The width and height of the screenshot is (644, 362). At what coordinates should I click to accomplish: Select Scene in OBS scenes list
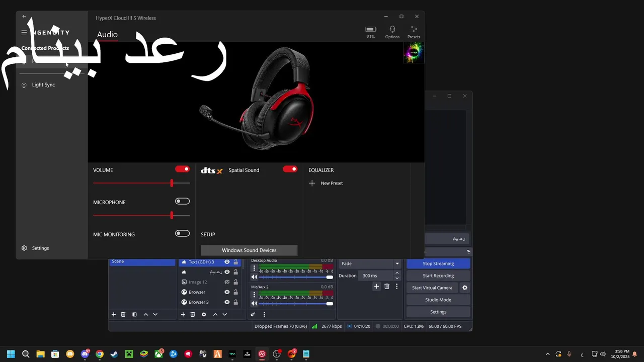click(x=142, y=261)
